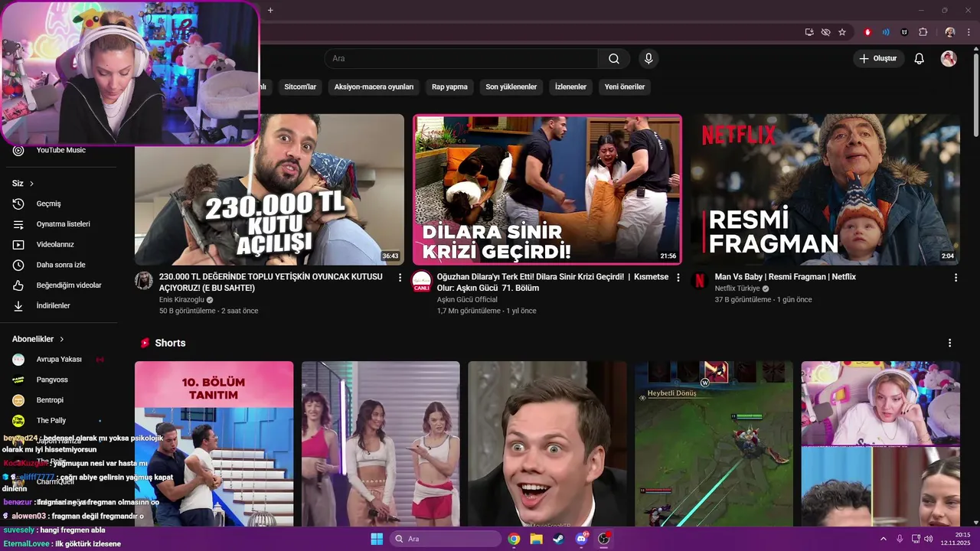
Task: Open Aşkın Gücü CANLI channel avatar
Action: 422,281
